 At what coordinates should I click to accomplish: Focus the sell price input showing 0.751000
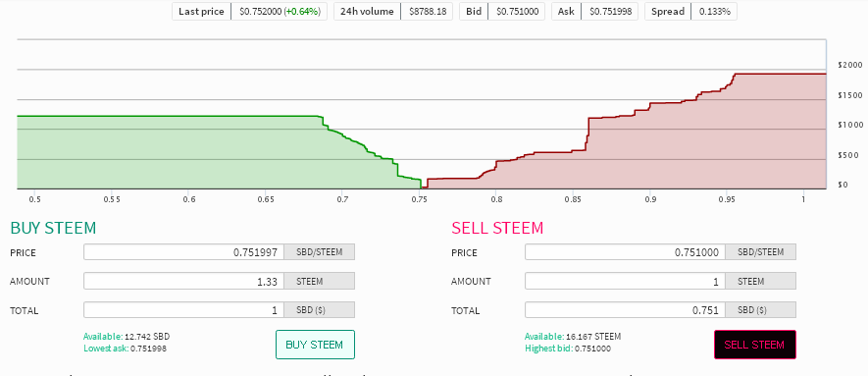[x=625, y=252]
